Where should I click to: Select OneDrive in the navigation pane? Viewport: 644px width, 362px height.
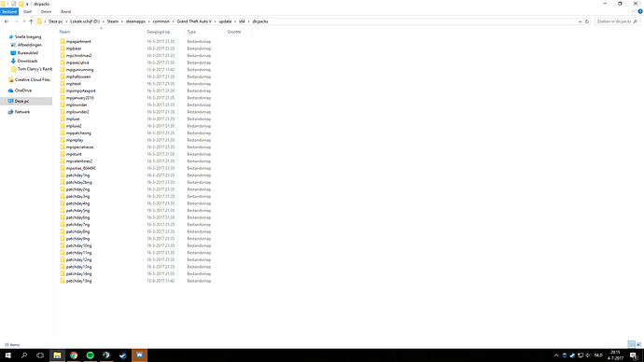coord(23,90)
